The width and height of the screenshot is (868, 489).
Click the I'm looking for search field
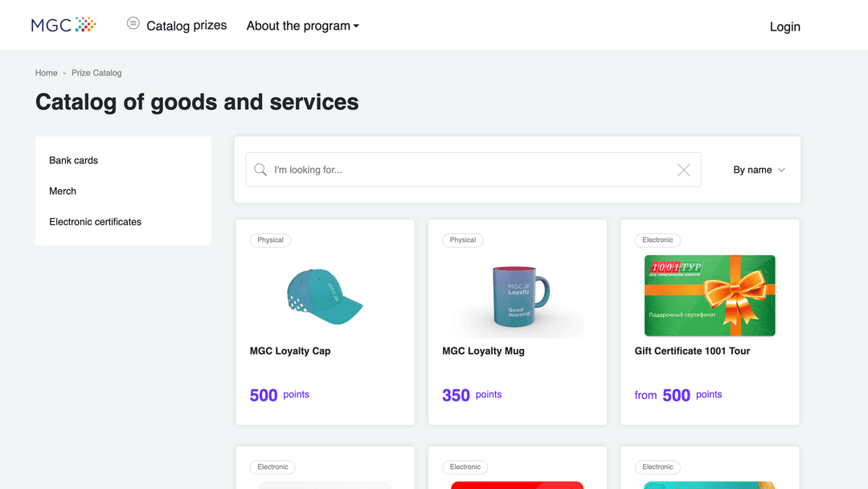[470, 170]
